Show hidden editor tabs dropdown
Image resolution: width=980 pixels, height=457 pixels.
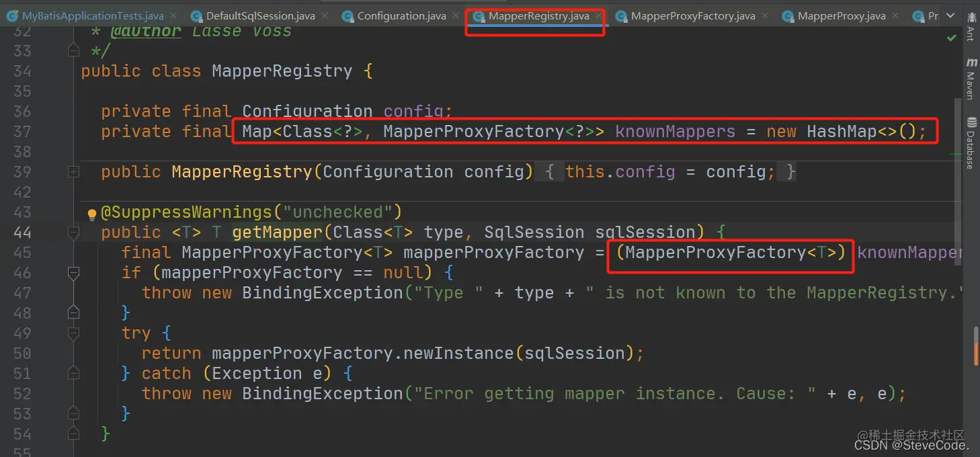951,15
